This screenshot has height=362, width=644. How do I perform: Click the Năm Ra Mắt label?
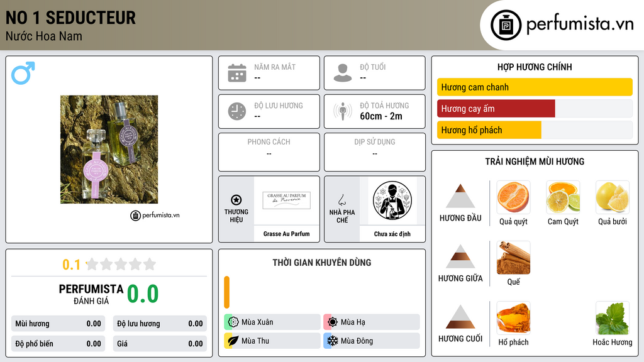[x=275, y=67]
